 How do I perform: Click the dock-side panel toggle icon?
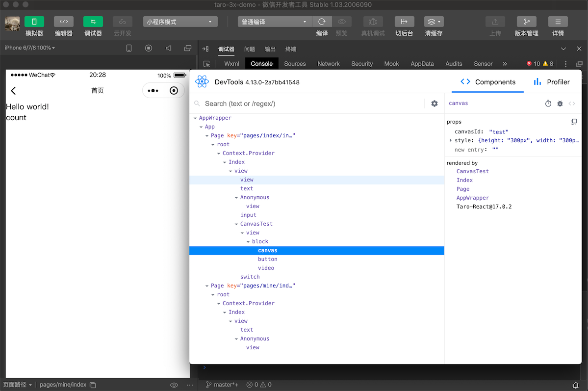click(x=205, y=49)
